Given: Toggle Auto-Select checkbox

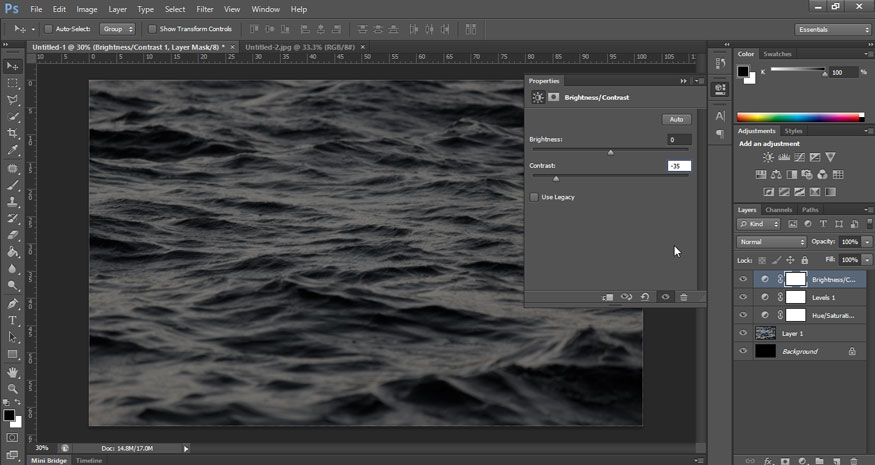Looking at the screenshot, I should [x=49, y=29].
